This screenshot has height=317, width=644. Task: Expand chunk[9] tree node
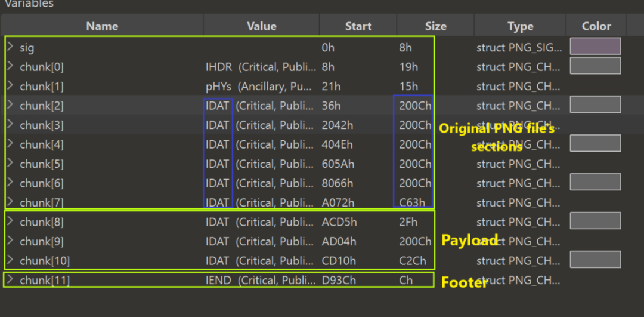[11, 241]
